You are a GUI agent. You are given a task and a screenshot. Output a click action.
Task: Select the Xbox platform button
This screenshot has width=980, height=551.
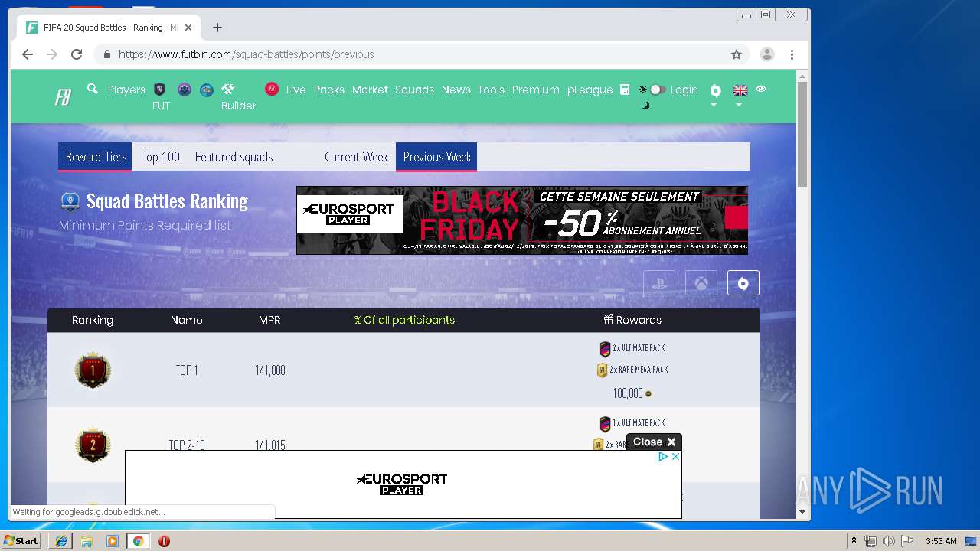[x=701, y=283]
